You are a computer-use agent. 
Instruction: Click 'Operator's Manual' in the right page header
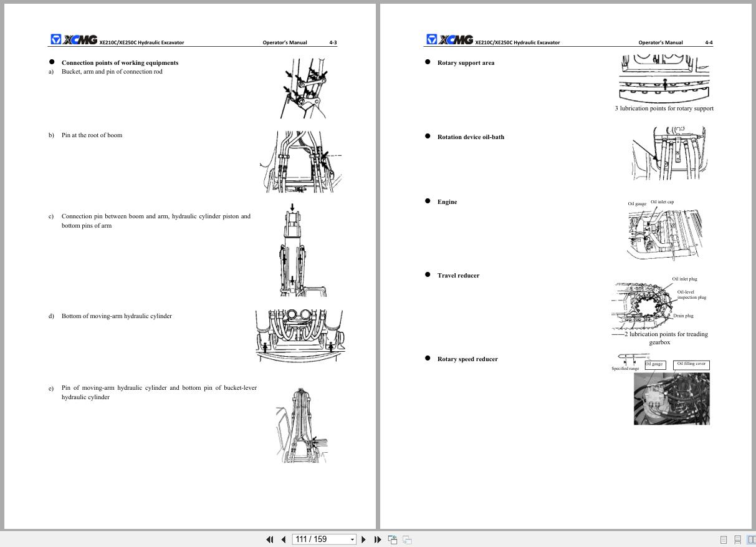(x=661, y=43)
